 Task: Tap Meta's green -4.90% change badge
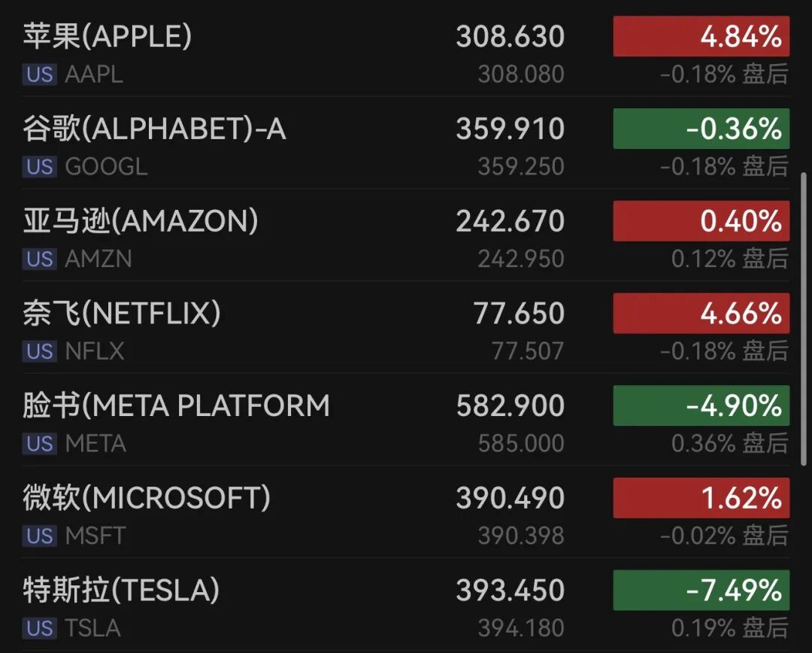tap(701, 405)
